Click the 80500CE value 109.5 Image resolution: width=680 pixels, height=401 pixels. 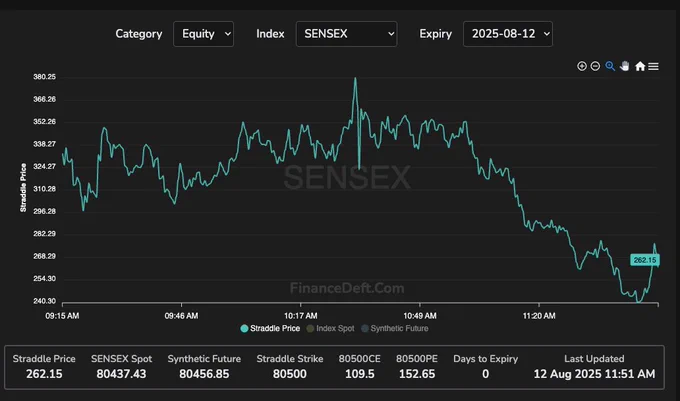point(360,374)
